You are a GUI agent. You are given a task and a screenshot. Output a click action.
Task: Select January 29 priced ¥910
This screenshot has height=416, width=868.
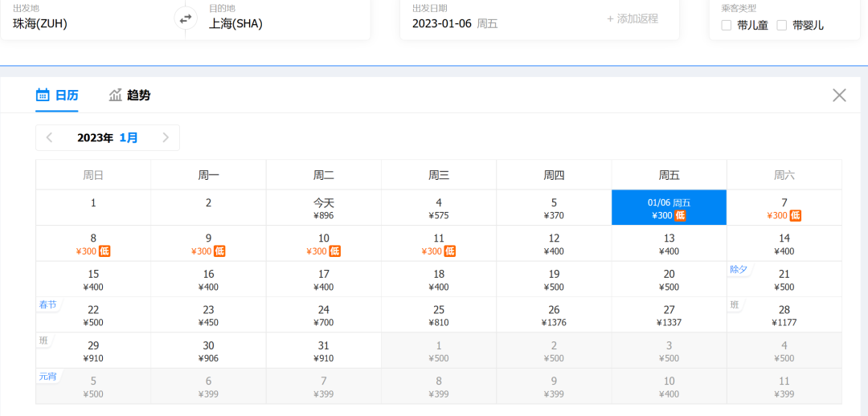pyautogui.click(x=93, y=351)
